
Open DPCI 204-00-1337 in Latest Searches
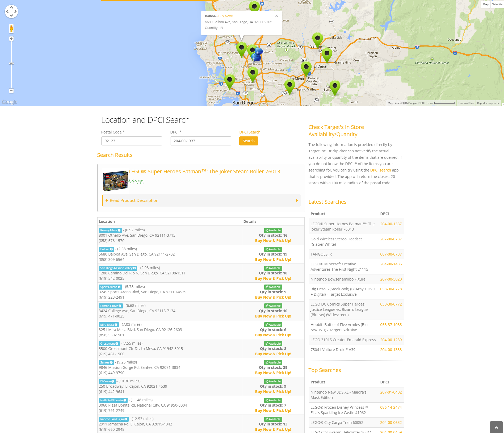pyautogui.click(x=391, y=224)
